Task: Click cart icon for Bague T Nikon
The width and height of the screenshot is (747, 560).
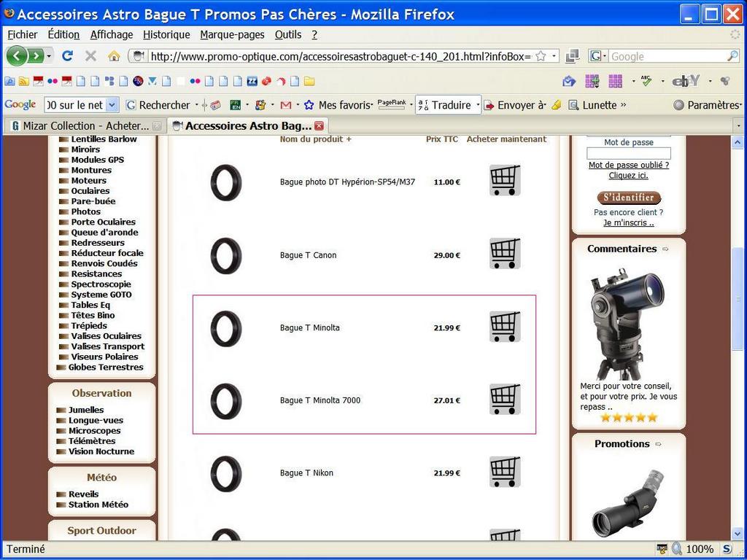Action: (505, 472)
